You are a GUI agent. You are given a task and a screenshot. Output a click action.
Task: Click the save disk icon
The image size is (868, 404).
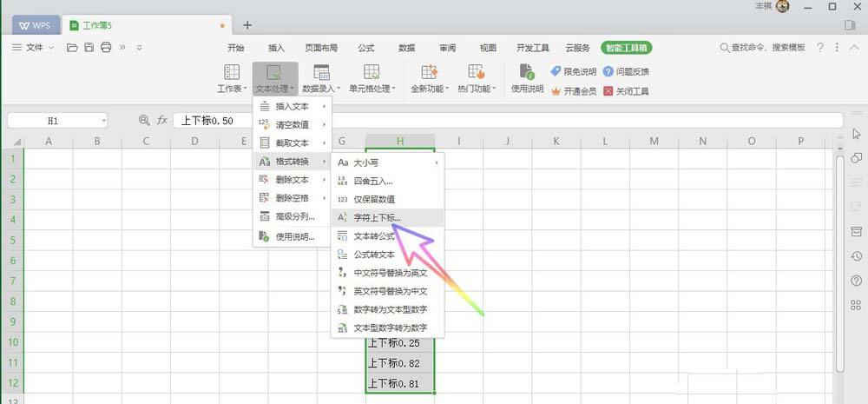pyautogui.click(x=89, y=48)
